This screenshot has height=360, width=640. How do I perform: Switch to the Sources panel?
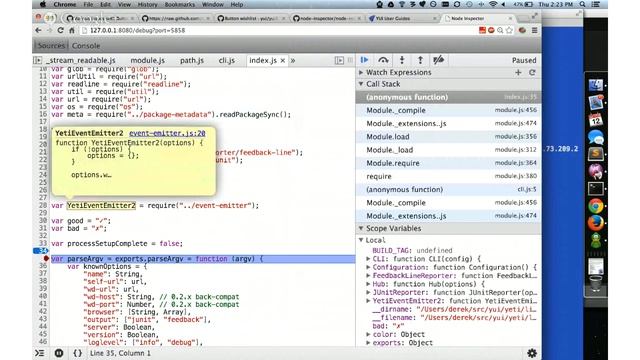51,46
